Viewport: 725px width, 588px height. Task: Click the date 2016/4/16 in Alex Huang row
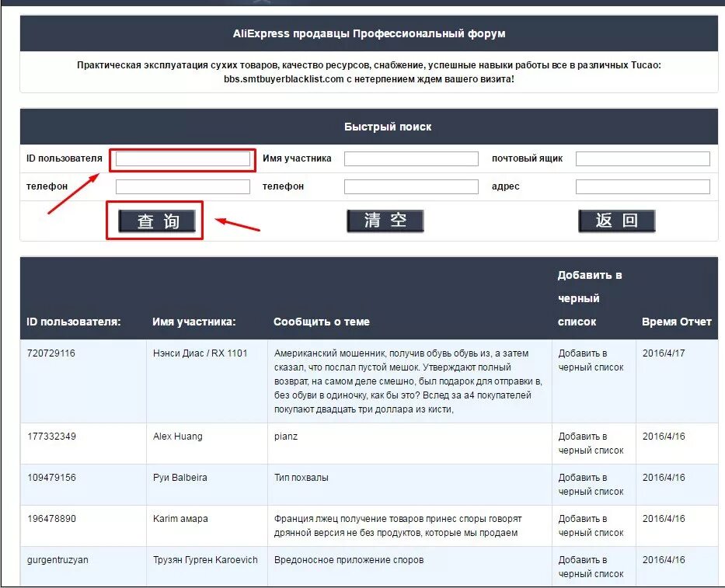(664, 437)
